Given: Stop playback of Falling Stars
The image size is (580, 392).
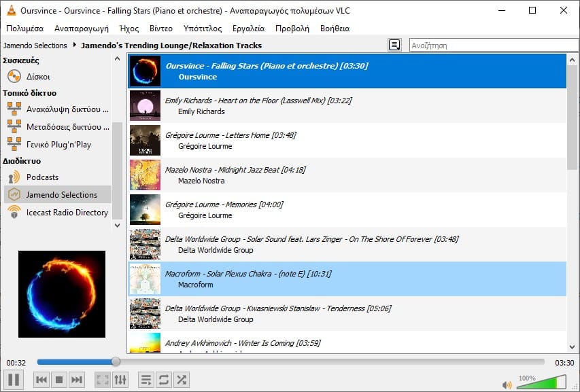Looking at the screenshot, I should (x=58, y=380).
